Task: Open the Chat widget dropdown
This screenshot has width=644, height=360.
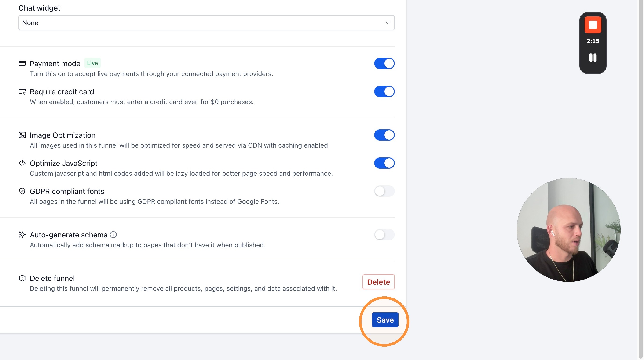Action: click(206, 23)
